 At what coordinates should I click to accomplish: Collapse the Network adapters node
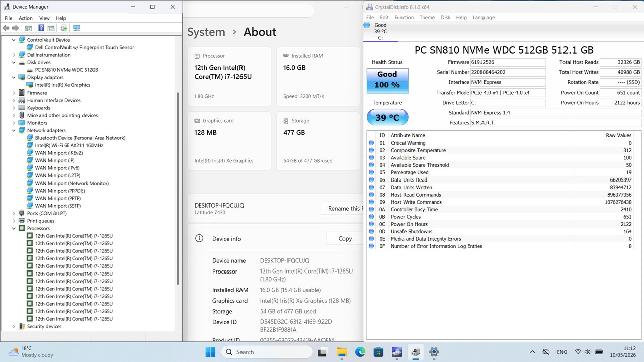14,130
